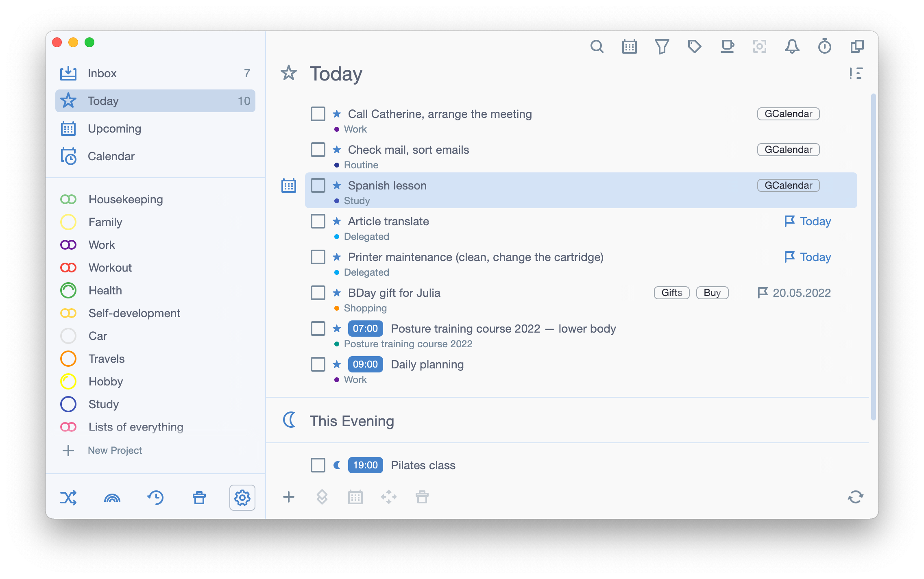Click Today deadline flag on Article translate

click(x=808, y=222)
